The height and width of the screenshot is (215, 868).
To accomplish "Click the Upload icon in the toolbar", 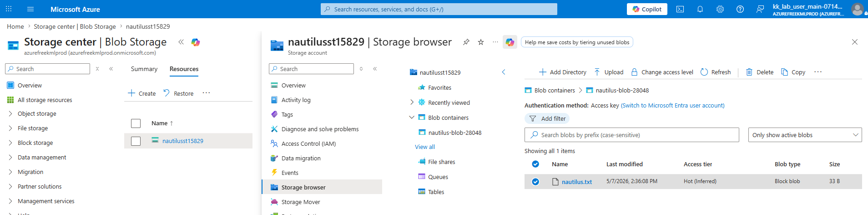I will (597, 72).
